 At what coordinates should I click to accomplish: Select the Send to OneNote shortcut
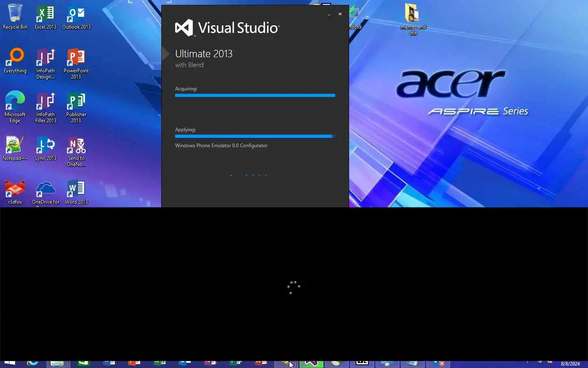pos(76,151)
